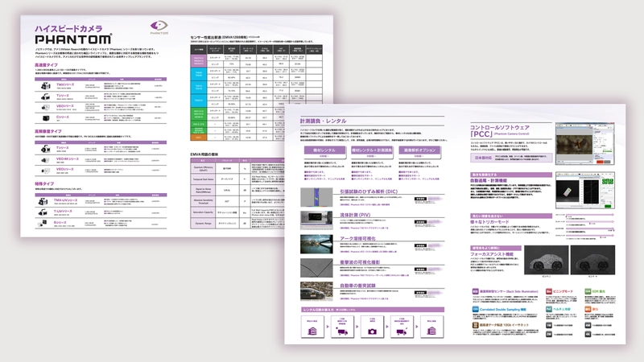Click the PHANTOM wordmark heading
This screenshot has width=644, height=362.
tap(73, 39)
